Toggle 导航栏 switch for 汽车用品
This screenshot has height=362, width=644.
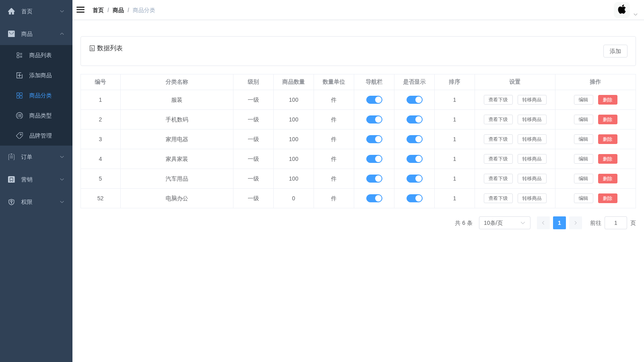[x=374, y=179]
